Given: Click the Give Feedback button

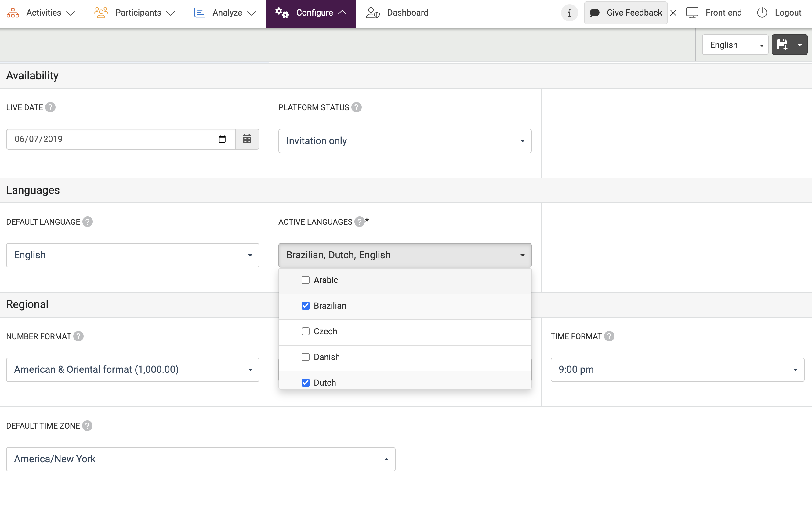Looking at the screenshot, I should click(x=625, y=13).
